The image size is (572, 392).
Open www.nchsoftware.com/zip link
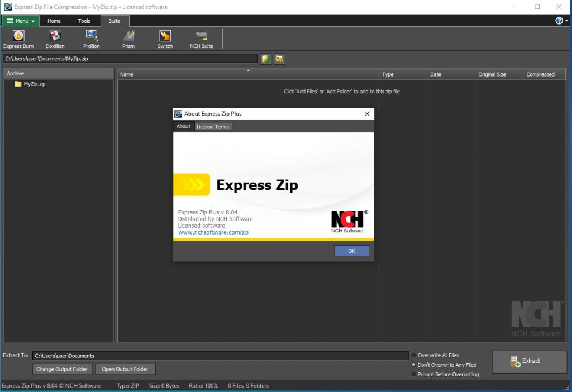coord(213,232)
